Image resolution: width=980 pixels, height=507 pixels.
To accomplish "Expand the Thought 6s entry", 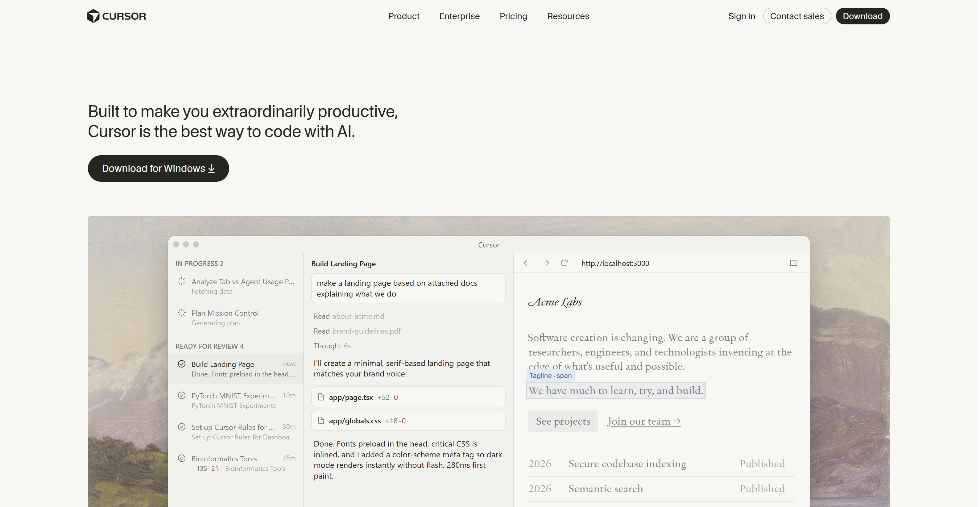I will pos(332,346).
